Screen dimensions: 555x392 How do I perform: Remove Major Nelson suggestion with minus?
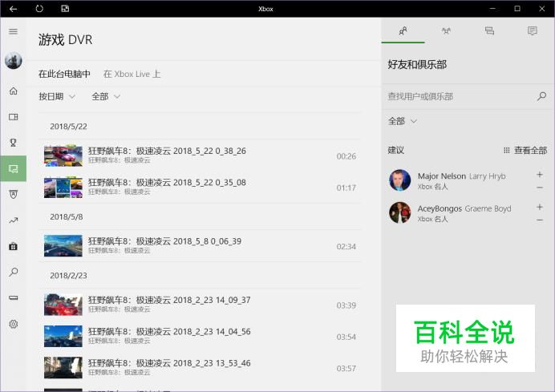[x=540, y=188]
